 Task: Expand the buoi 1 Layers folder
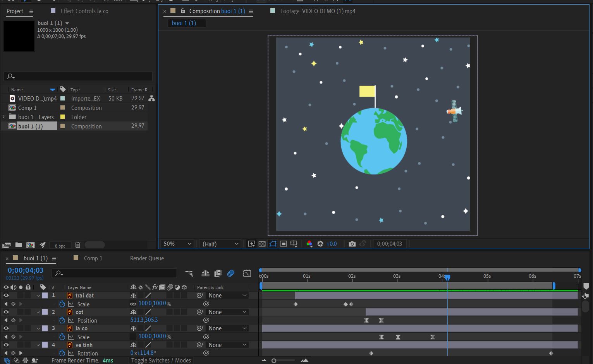click(x=4, y=117)
